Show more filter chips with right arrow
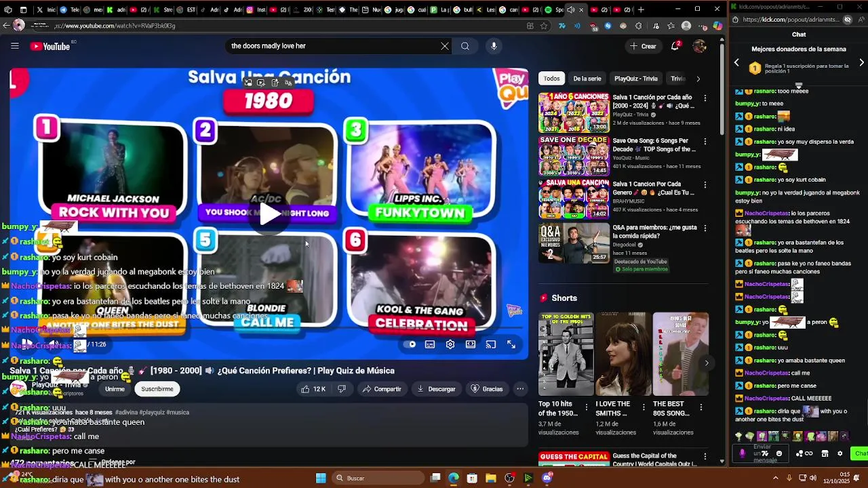Viewport: 868px width, 488px height. point(698,79)
